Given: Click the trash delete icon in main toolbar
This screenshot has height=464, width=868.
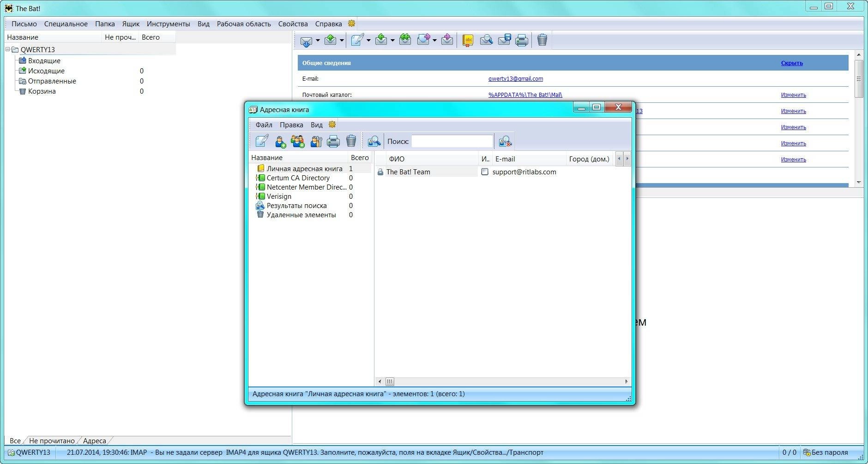Looking at the screenshot, I should (x=542, y=40).
